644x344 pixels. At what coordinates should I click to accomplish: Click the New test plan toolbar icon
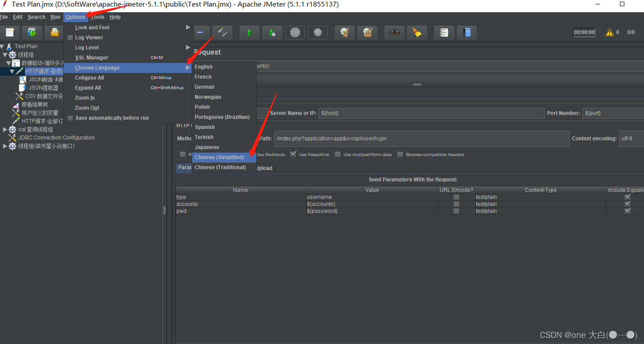pos(10,32)
